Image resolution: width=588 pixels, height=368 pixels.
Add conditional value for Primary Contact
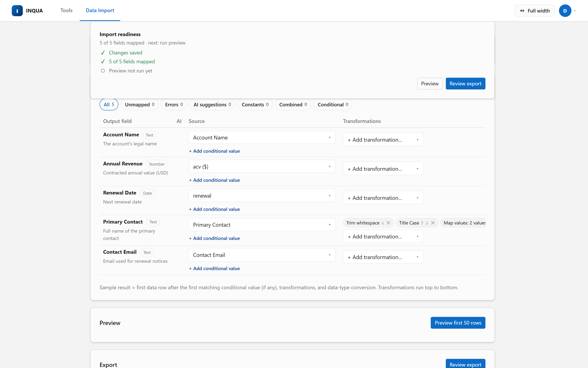[x=214, y=238]
